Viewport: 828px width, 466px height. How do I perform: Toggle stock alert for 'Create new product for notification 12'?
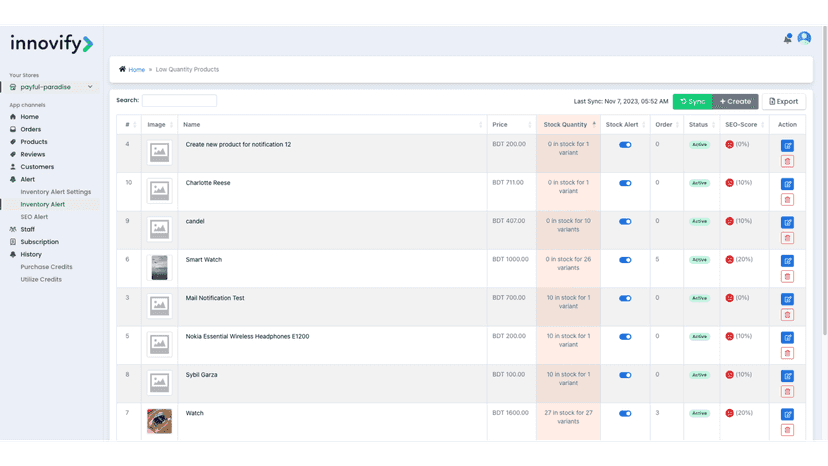tap(625, 145)
